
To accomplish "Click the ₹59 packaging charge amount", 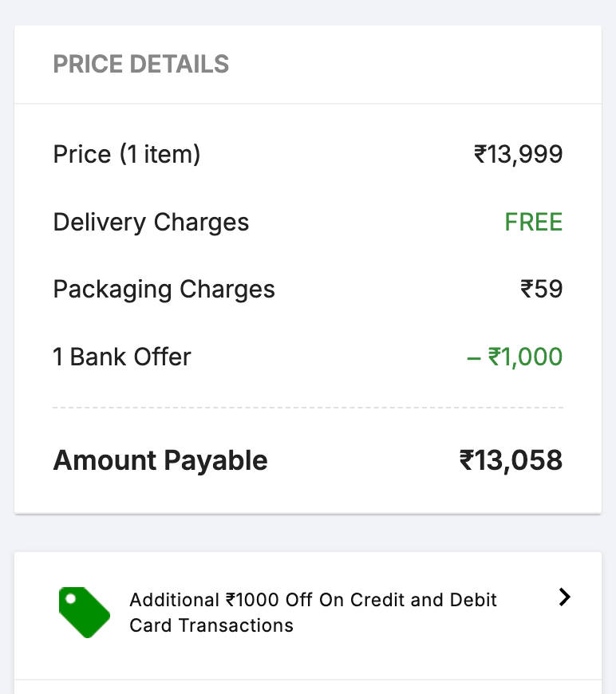I will [542, 289].
